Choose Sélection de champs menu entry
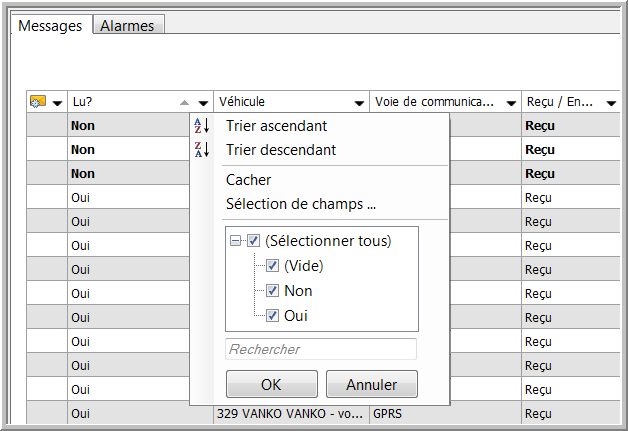The width and height of the screenshot is (628, 431). pos(300,205)
